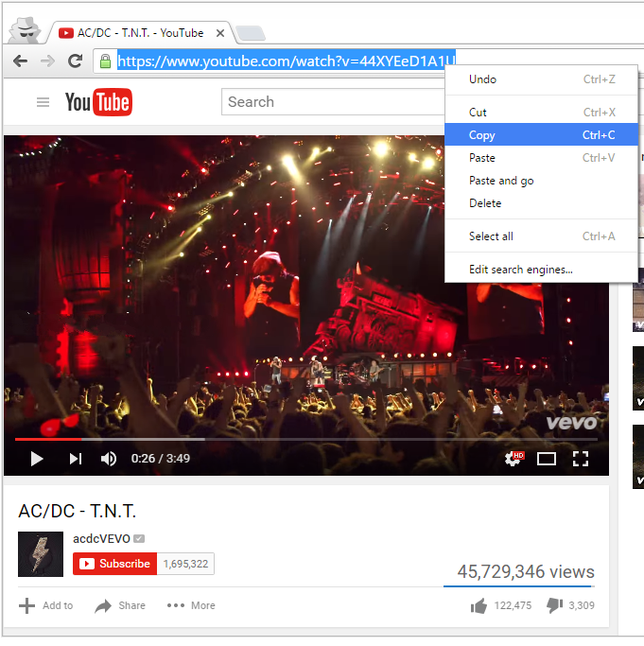Screen dimensions: 644x646
Task: Skip to the next video
Action: [76, 459]
